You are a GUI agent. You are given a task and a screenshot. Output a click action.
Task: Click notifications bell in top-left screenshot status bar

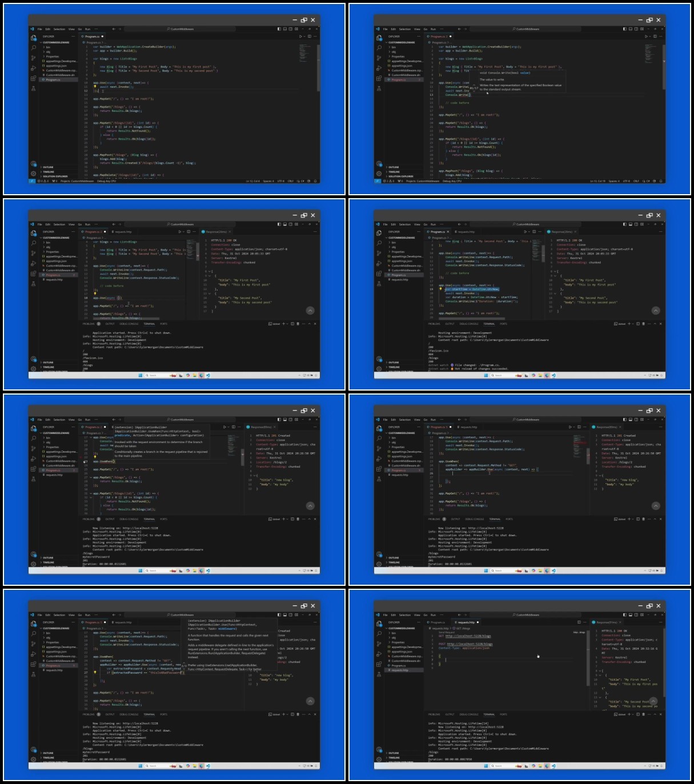(315, 181)
